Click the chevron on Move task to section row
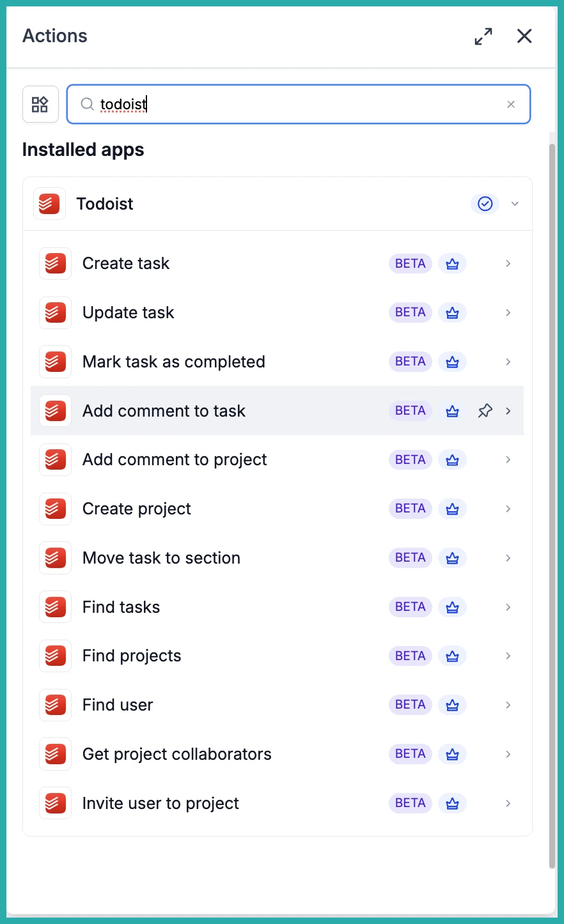 tap(508, 558)
